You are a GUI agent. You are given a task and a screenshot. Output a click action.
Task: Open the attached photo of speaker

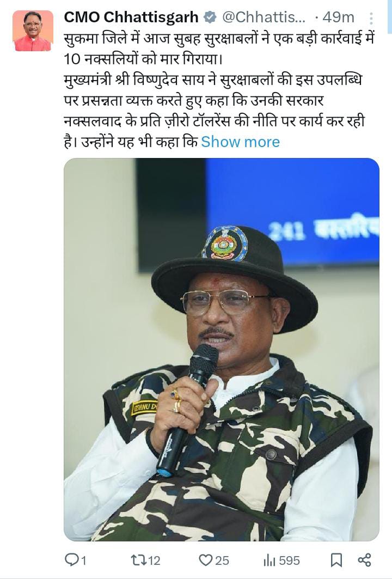tap(222, 349)
